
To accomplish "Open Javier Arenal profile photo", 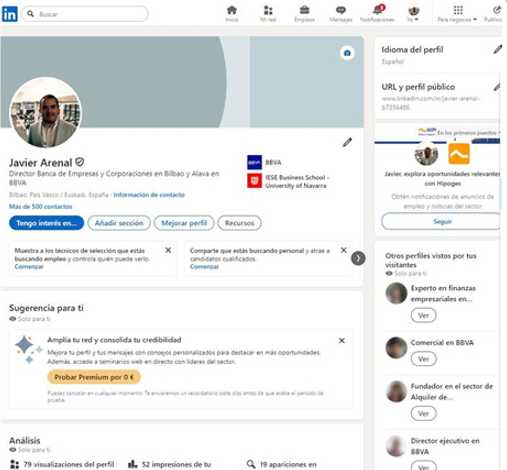I will [x=46, y=113].
